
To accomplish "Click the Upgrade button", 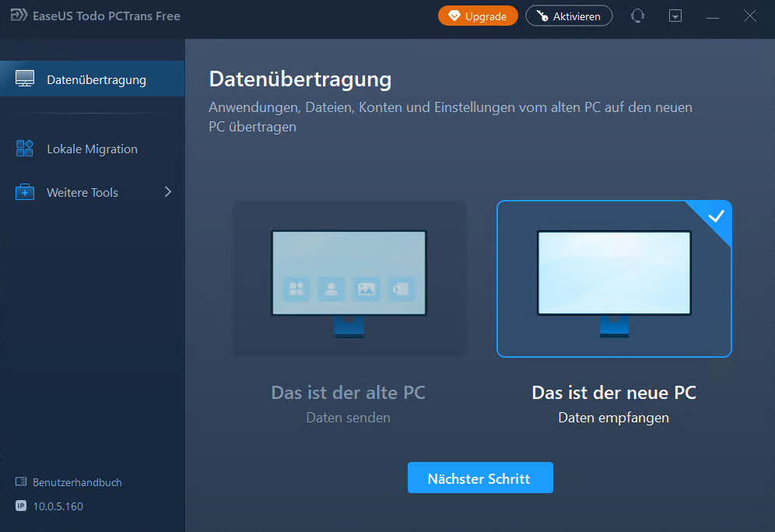I will [478, 16].
